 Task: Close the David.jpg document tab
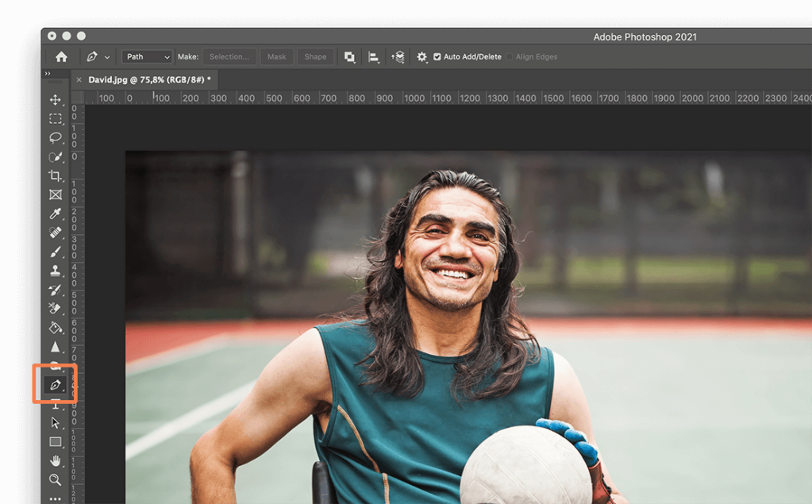(79, 80)
